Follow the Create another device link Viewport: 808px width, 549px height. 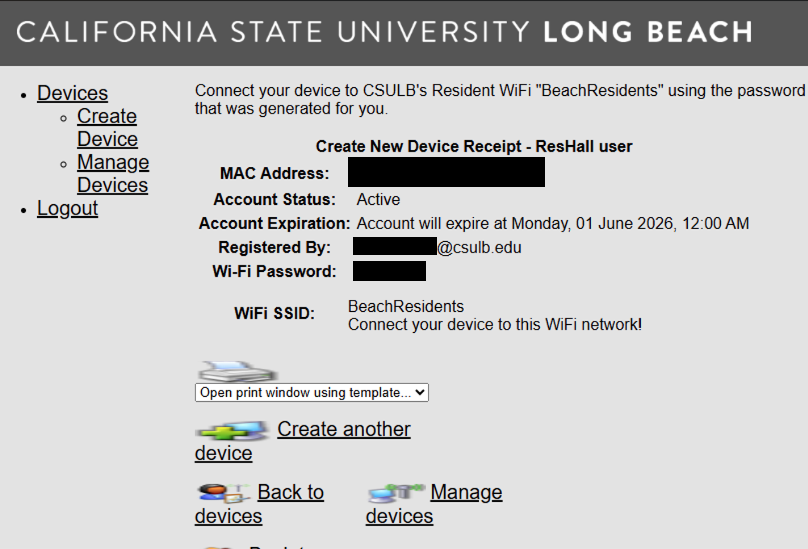tap(343, 430)
